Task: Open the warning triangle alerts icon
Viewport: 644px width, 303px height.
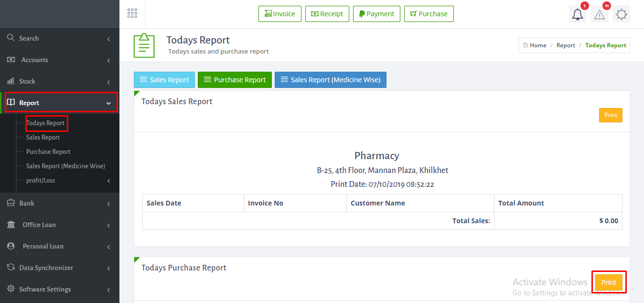Action: coord(599,14)
